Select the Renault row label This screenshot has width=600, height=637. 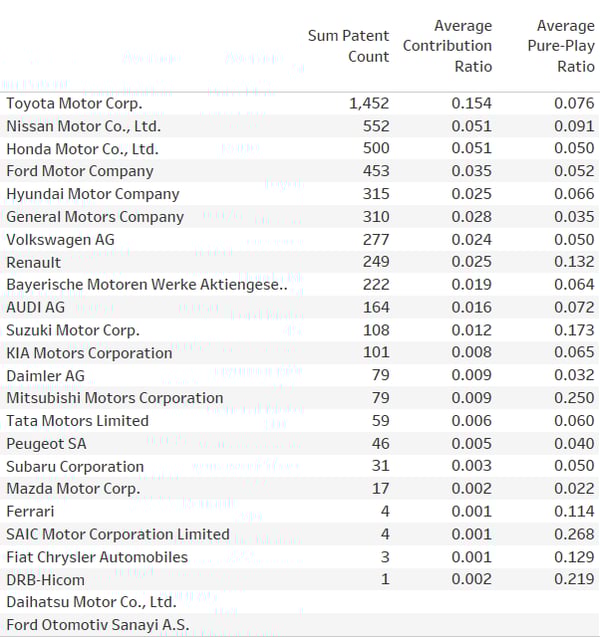coord(33,262)
